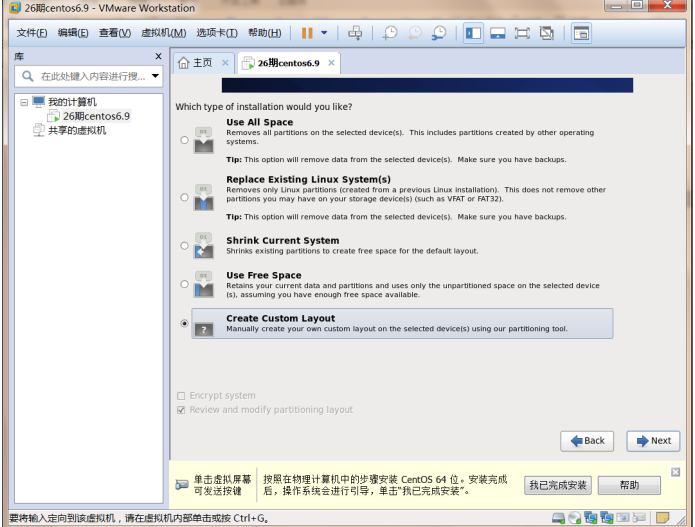Close the 主页 tab

coord(225,62)
